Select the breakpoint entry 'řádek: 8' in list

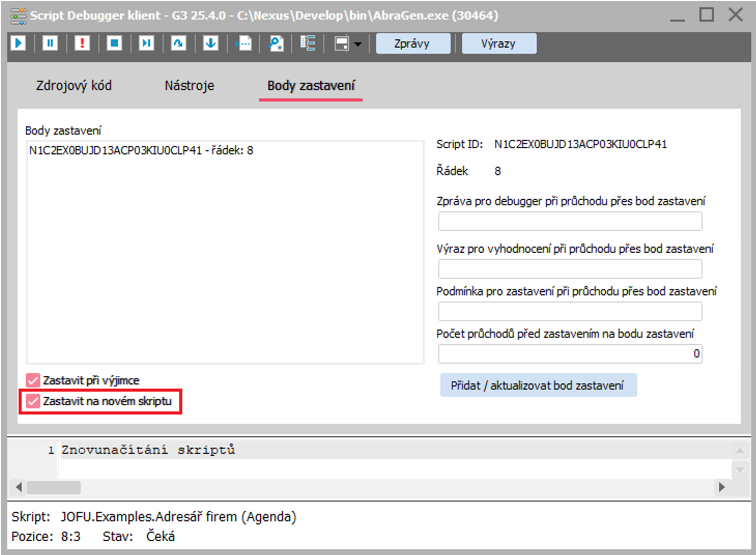coord(141,151)
